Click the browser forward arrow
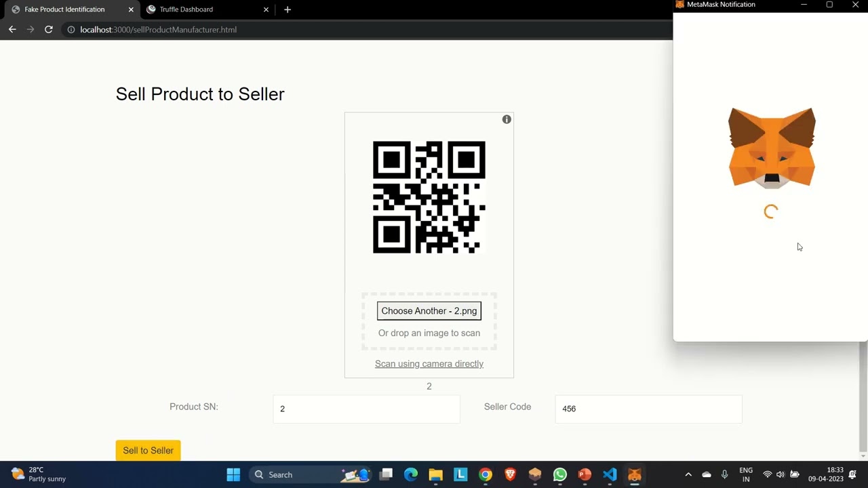The image size is (868, 488). point(30,30)
